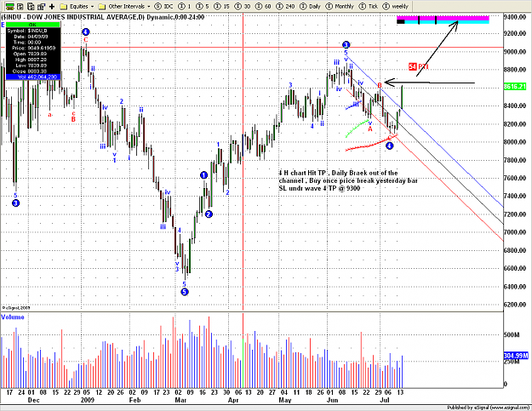
Task: Click the 6200.00 price axis label
Action: pos(515,305)
